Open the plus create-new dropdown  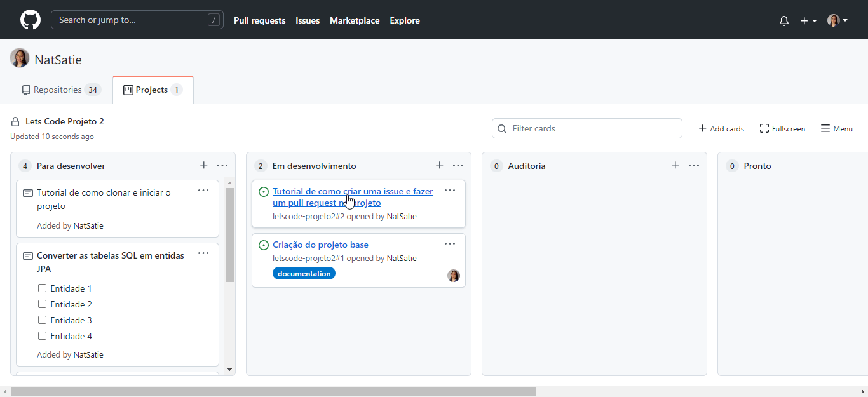(x=808, y=20)
